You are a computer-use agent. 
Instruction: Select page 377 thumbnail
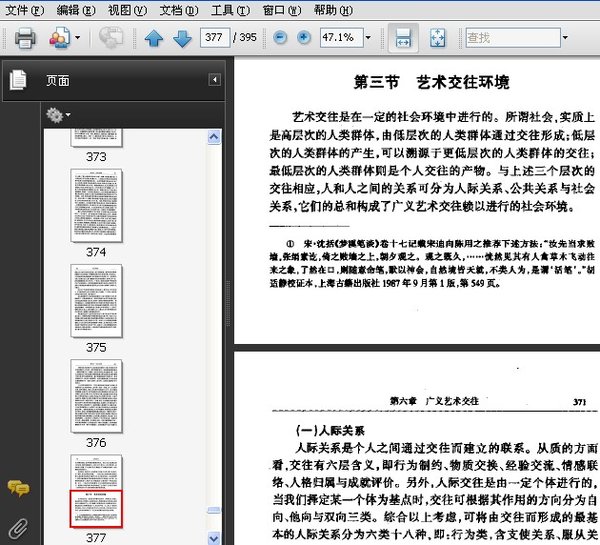click(x=96, y=491)
